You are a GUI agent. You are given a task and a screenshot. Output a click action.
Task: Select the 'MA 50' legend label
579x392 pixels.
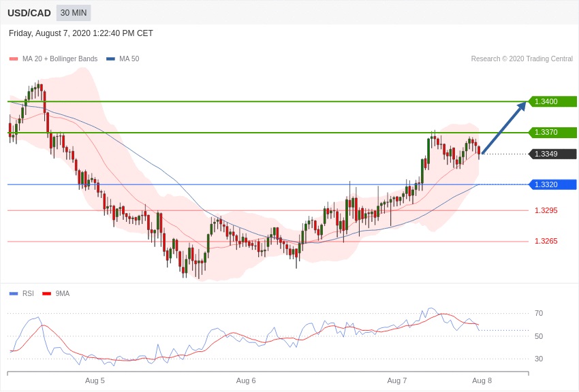pyautogui.click(x=129, y=59)
